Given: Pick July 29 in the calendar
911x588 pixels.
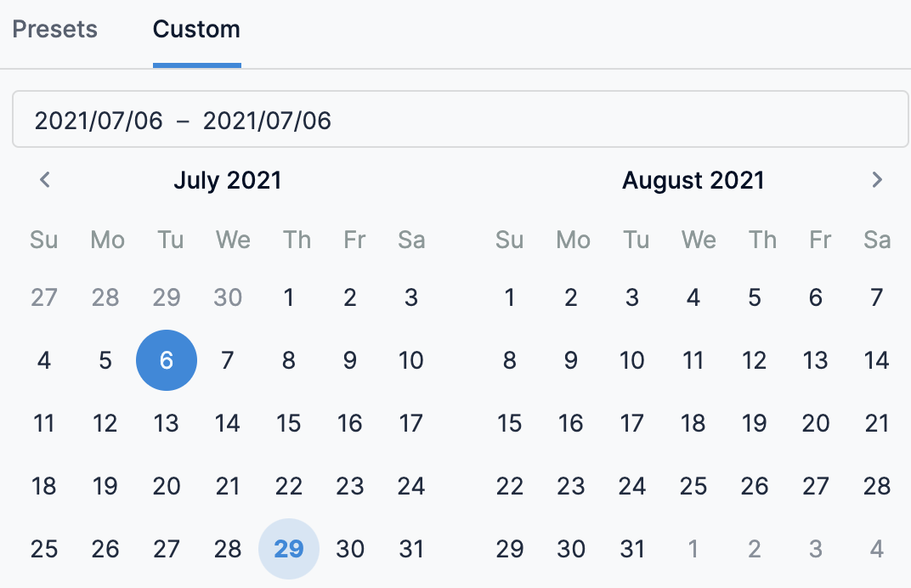Looking at the screenshot, I should pos(289,549).
